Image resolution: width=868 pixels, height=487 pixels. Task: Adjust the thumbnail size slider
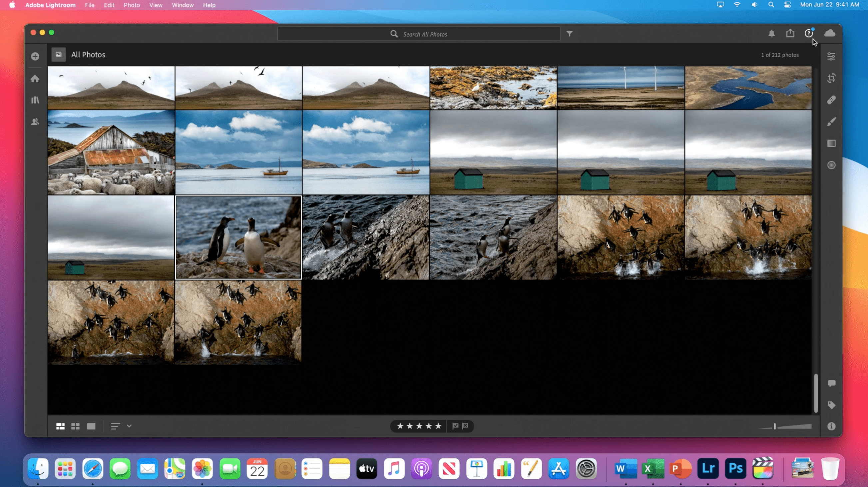775,426
